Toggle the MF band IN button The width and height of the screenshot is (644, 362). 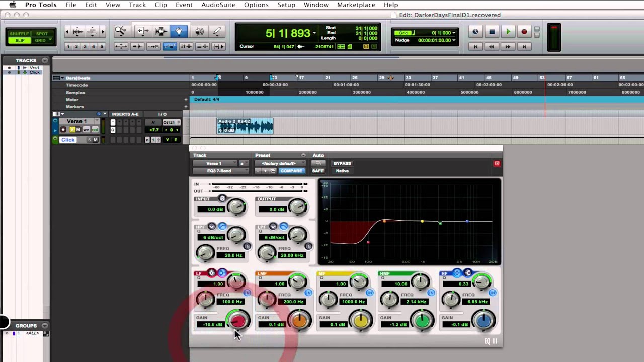370,293
